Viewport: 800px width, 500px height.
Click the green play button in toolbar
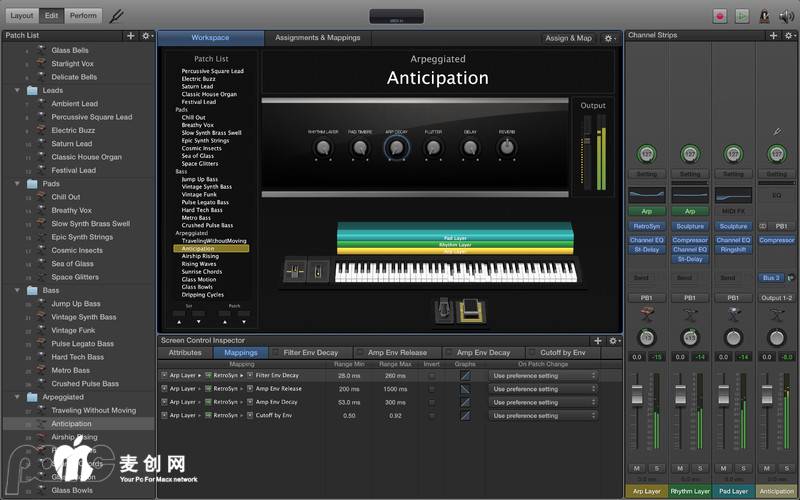point(742,16)
